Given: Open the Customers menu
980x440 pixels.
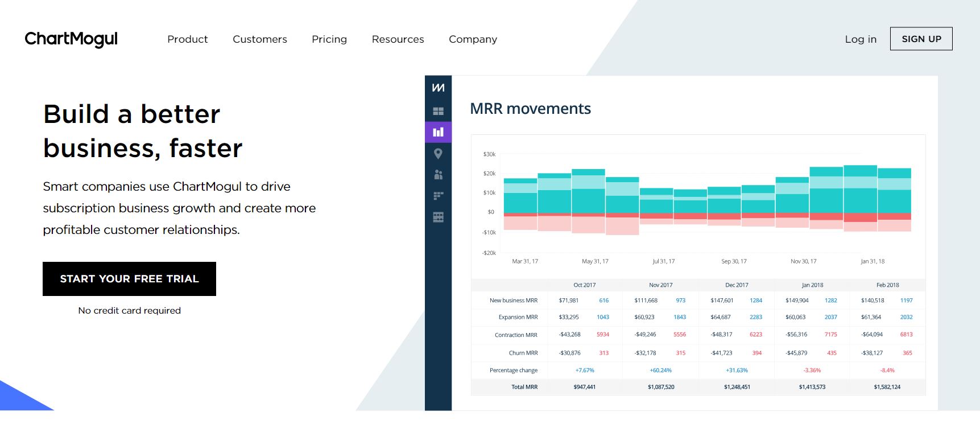Looking at the screenshot, I should [x=260, y=39].
